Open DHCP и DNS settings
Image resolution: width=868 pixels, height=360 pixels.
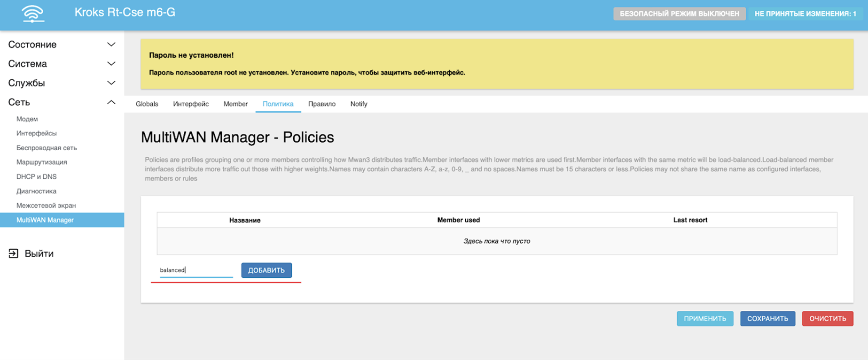point(36,177)
